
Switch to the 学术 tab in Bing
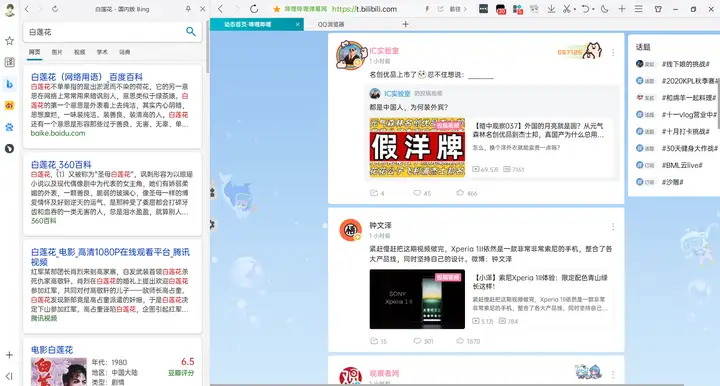tap(102, 52)
